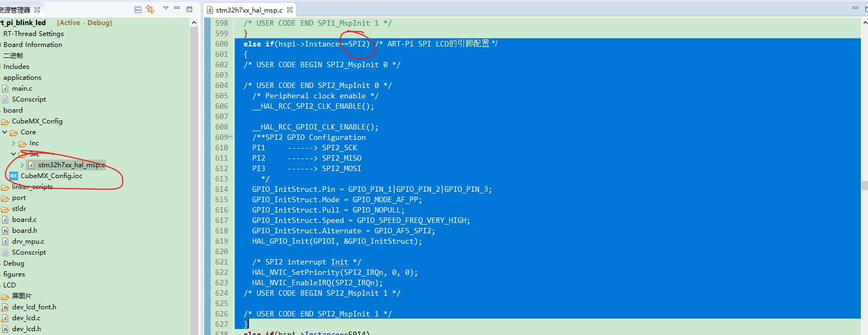Screen dimensions: 868x335
Task: Click GPIO_InitStruct.Mode = GPIO_MODE_AF_PP; line
Action: [337, 199]
